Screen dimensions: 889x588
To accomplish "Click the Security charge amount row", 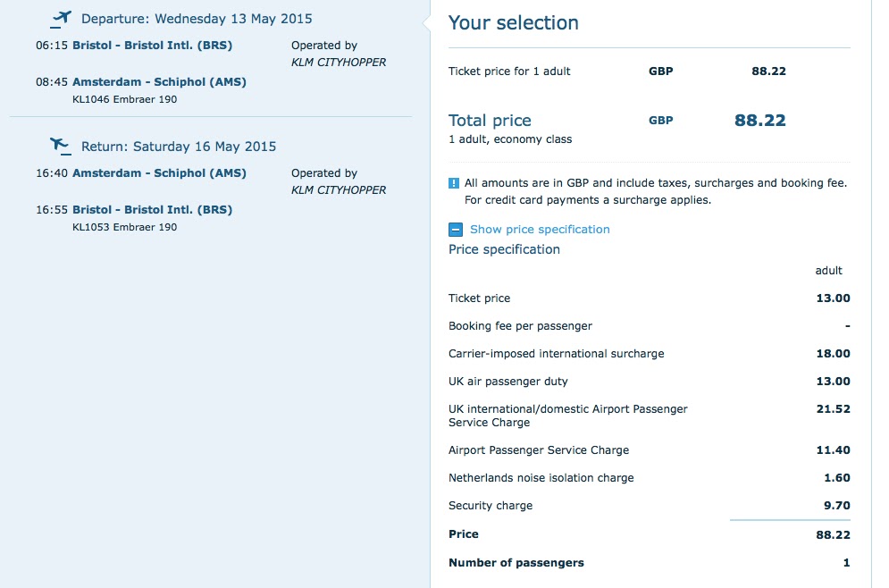I will (x=837, y=505).
